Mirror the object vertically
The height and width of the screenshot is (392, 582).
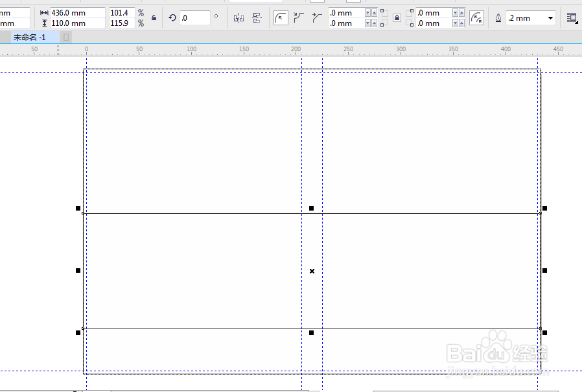[x=257, y=18]
